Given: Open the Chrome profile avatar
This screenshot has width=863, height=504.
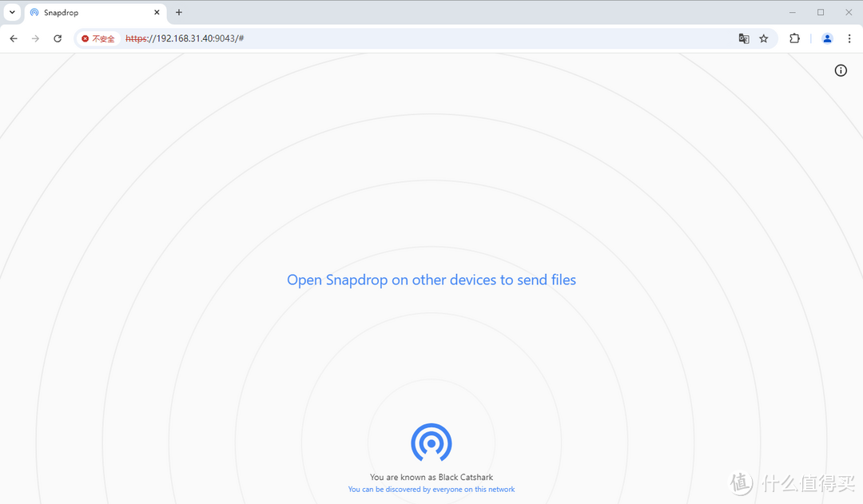Looking at the screenshot, I should [827, 38].
